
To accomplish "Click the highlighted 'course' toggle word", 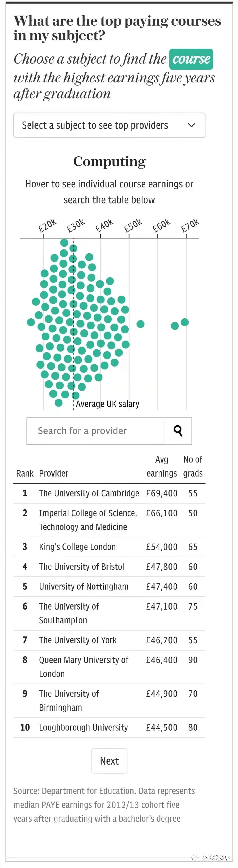I will click(191, 59).
